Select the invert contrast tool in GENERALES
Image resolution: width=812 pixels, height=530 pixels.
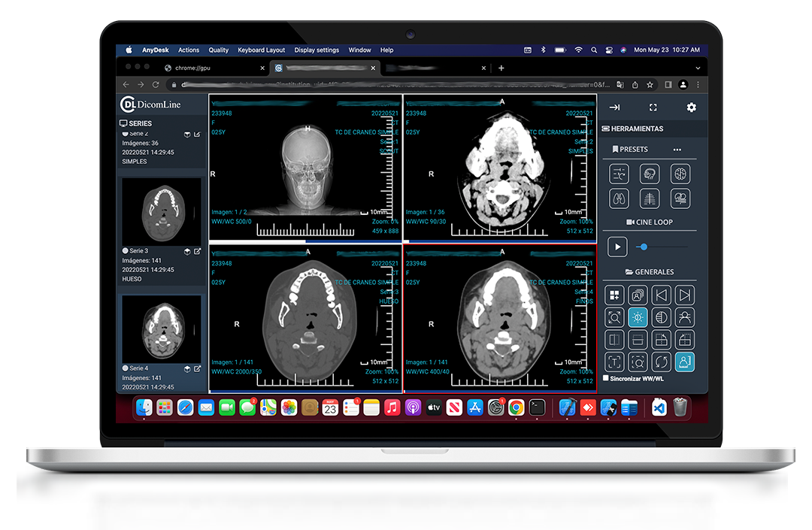(660, 316)
